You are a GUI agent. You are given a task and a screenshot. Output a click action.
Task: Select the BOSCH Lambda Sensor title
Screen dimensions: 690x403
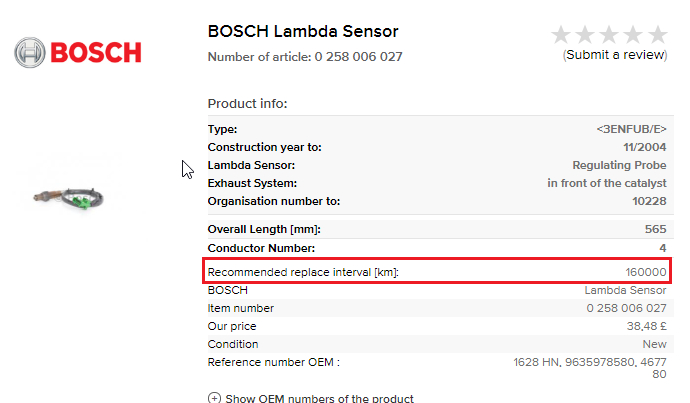[x=303, y=31]
